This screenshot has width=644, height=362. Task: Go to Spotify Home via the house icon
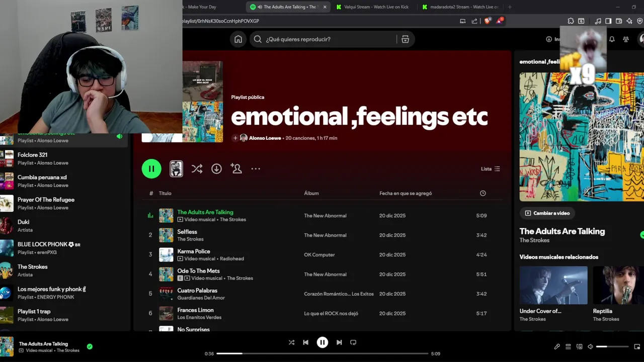point(238,39)
